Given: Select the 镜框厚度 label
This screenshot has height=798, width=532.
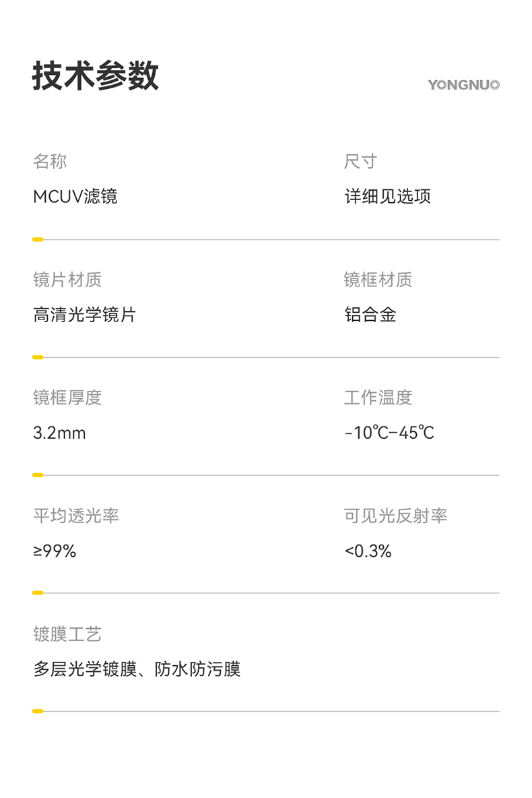Looking at the screenshot, I should tap(67, 398).
